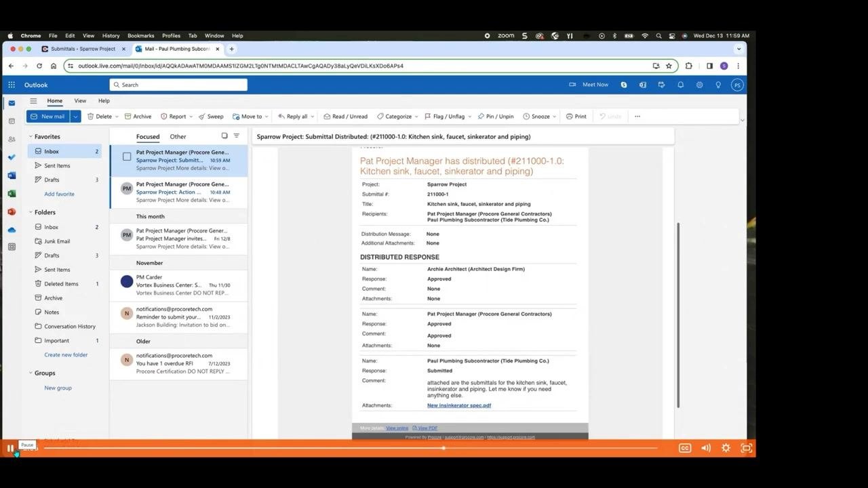Open People from the left app rail
This screenshot has height=488, width=868.
click(12, 139)
